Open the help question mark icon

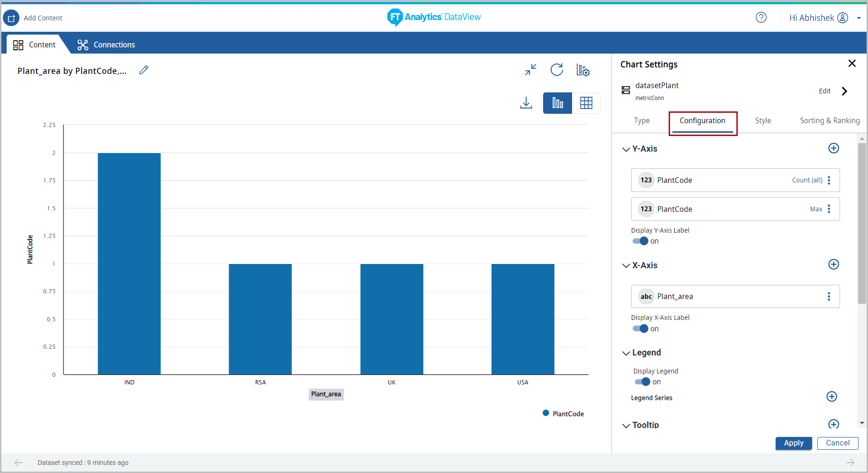(761, 18)
